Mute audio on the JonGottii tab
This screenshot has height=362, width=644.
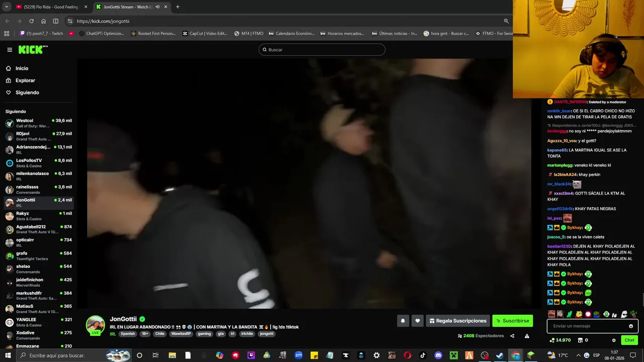point(157,7)
